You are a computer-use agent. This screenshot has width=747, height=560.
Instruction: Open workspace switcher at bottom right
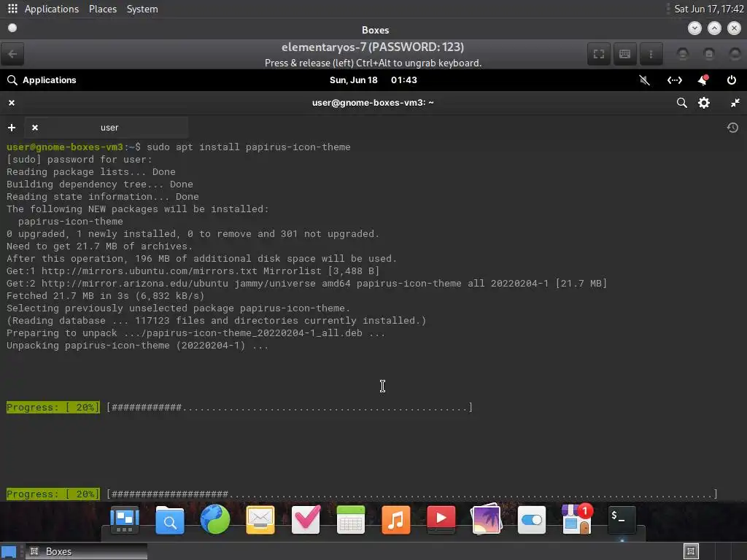coord(691,551)
